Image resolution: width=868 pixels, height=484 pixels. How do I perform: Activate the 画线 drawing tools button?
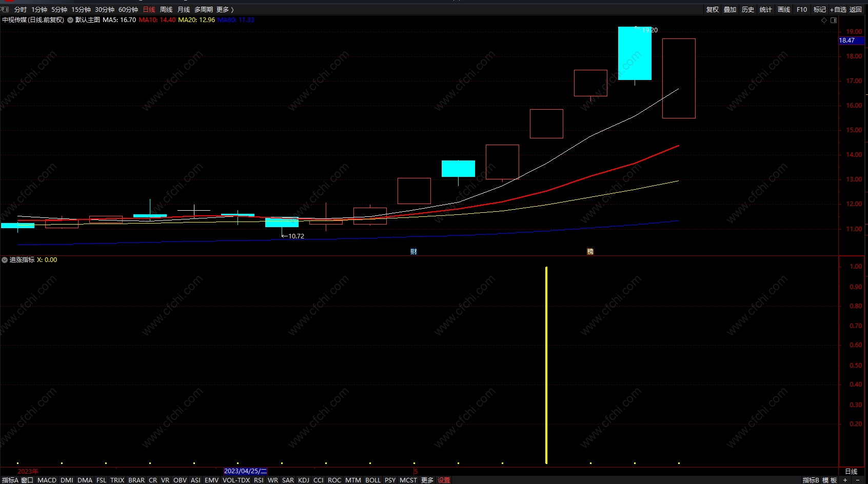point(784,10)
